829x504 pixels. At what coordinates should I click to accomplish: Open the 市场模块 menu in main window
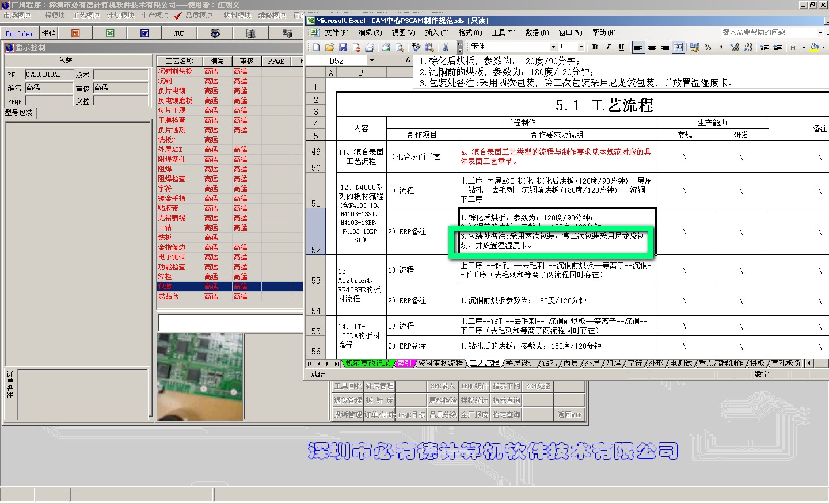[x=17, y=16]
